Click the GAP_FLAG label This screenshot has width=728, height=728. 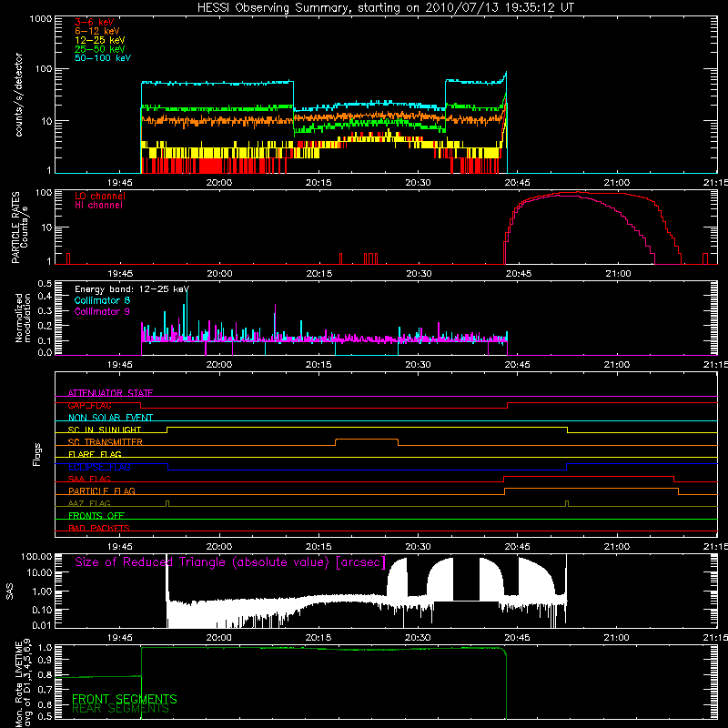click(x=89, y=405)
